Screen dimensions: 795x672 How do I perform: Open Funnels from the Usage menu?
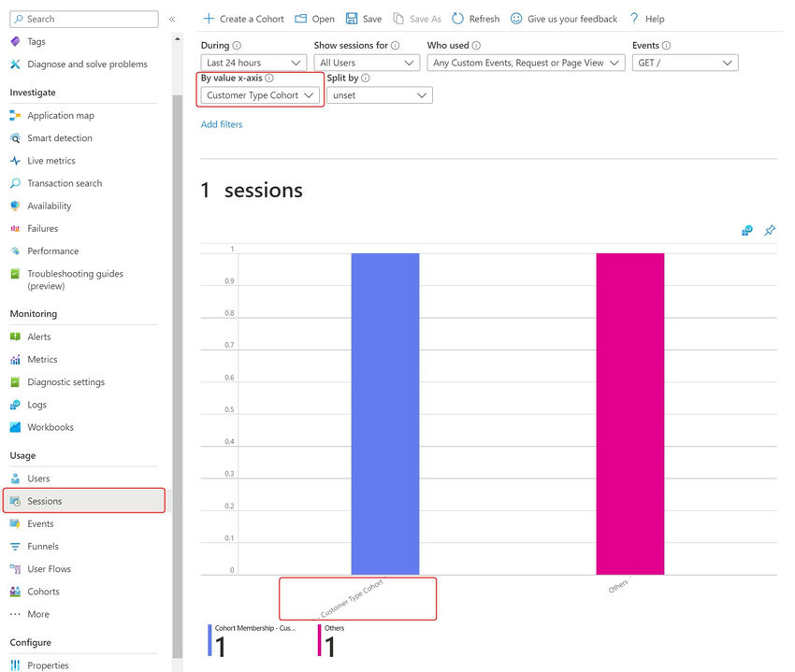point(43,547)
